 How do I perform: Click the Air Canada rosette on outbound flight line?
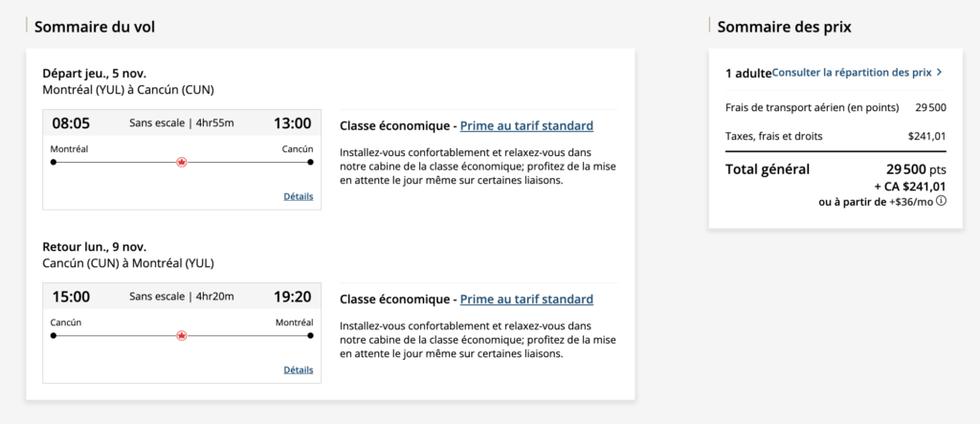pyautogui.click(x=182, y=162)
